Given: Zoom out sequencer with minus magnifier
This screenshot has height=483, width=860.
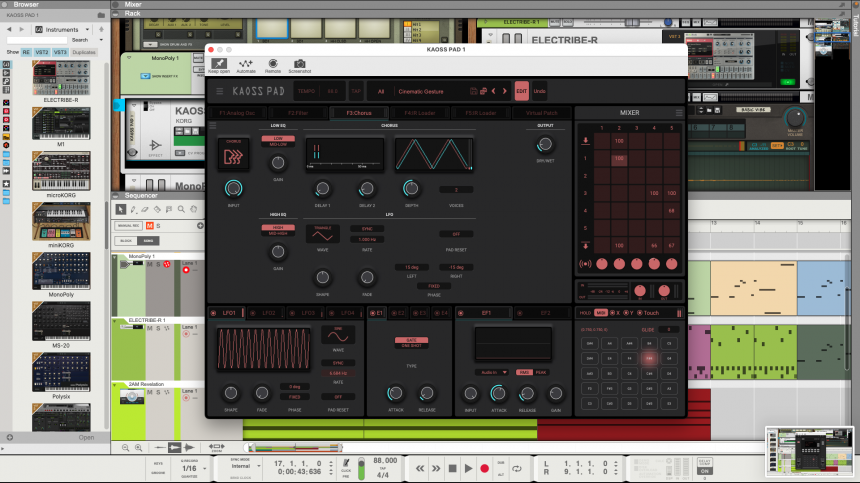Looking at the screenshot, I should click(x=126, y=448).
